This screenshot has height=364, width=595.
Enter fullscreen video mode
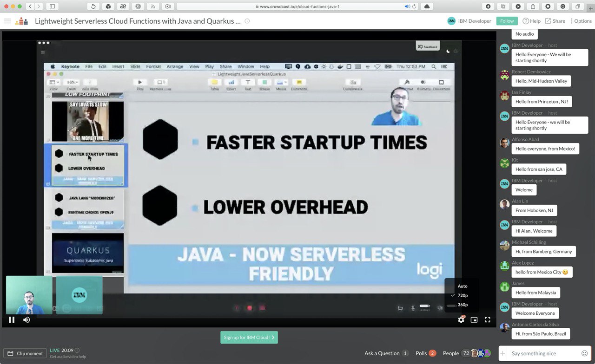(488, 319)
